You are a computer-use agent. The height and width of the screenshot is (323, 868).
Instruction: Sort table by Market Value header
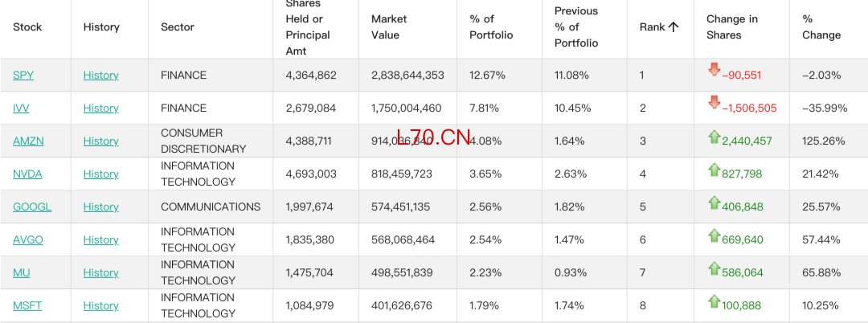(x=389, y=27)
